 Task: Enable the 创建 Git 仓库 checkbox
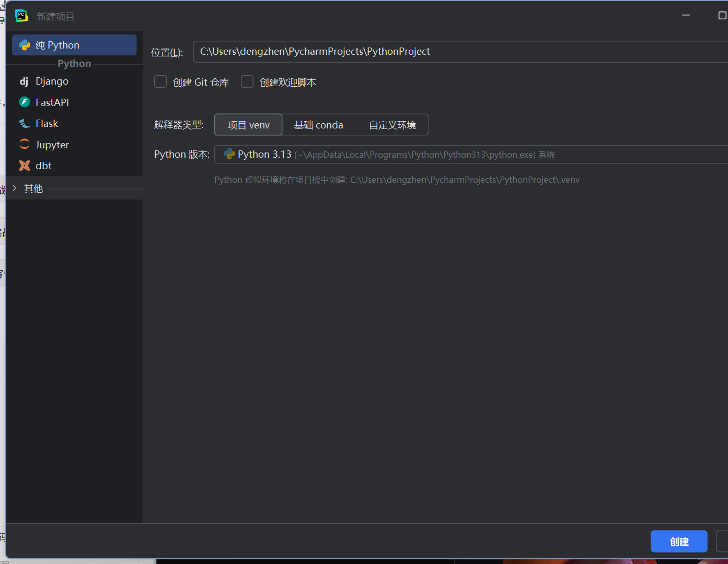click(160, 82)
